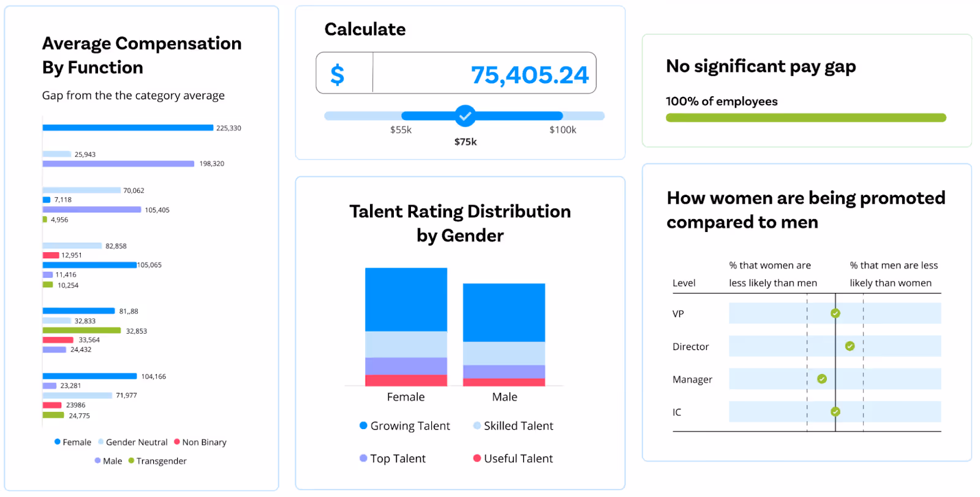Viewport: 980px width, 497px height.
Task: Click the No significant pay gap title
Action: 760,66
